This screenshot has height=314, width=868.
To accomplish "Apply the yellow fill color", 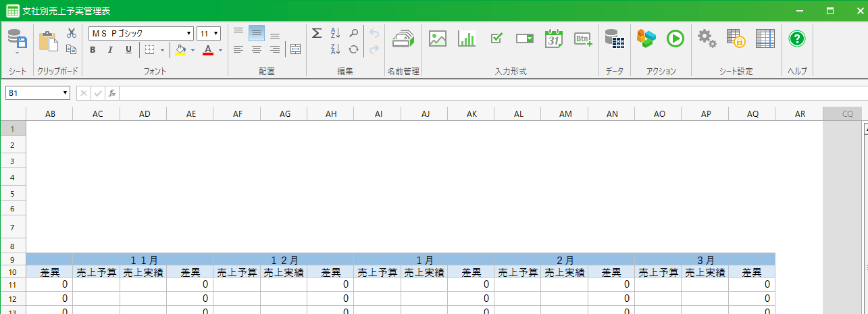I will point(180,50).
